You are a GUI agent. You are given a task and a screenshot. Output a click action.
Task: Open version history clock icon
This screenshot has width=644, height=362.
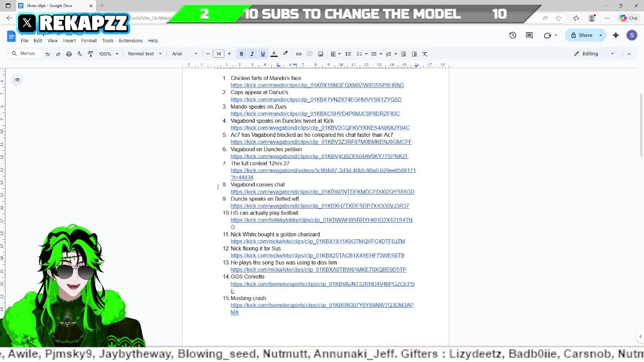point(513,35)
